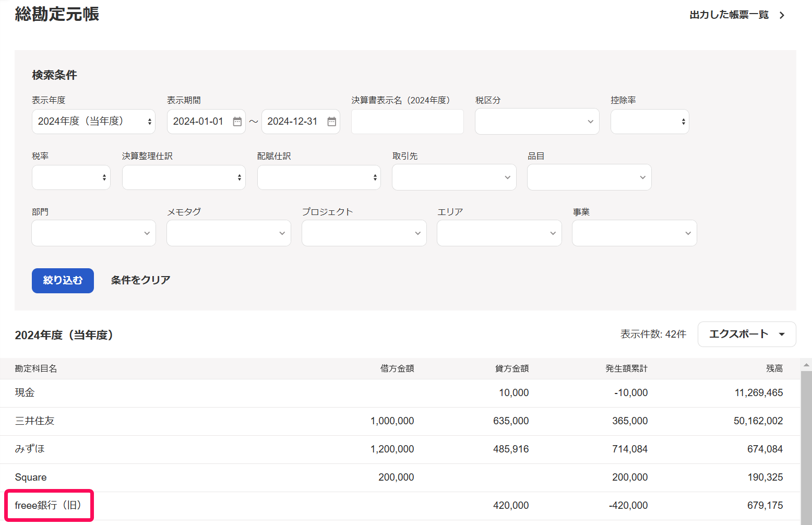Click Square balance value 190,325
812x525 pixels.
765,478
